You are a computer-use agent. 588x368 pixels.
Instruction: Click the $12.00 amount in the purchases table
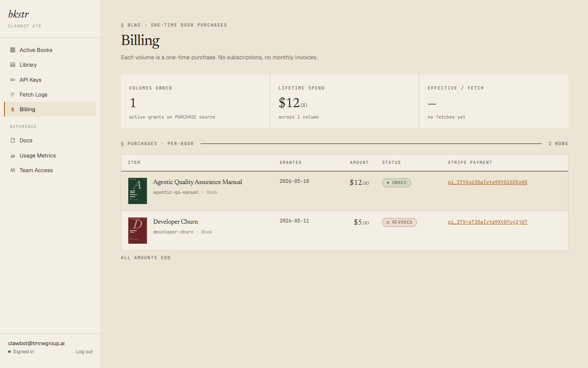[x=359, y=182]
